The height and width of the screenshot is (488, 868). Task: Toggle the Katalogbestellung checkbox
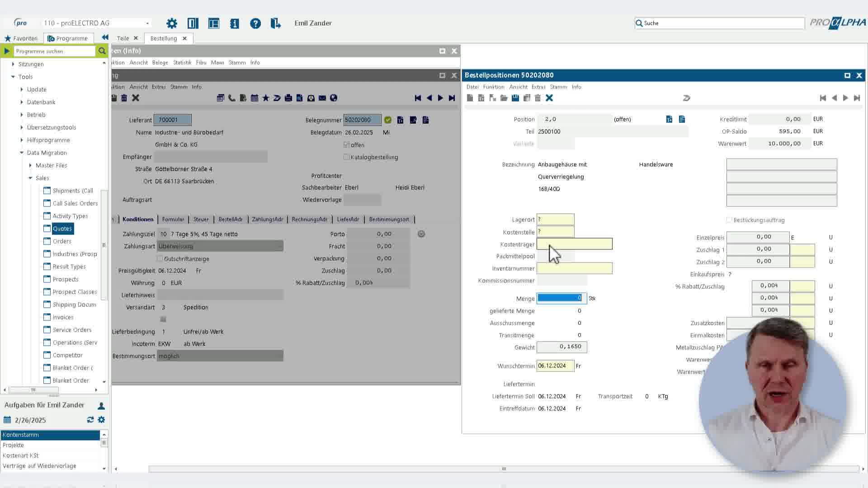346,157
